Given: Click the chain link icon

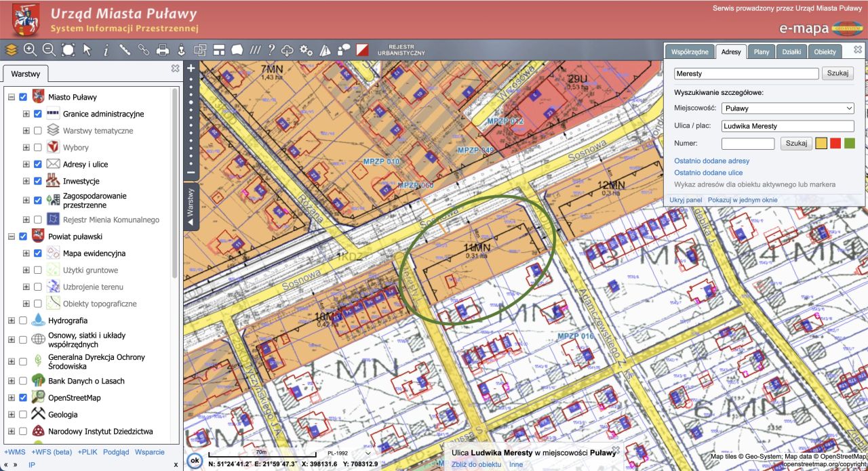Looking at the screenshot, I should pyautogui.click(x=144, y=49).
